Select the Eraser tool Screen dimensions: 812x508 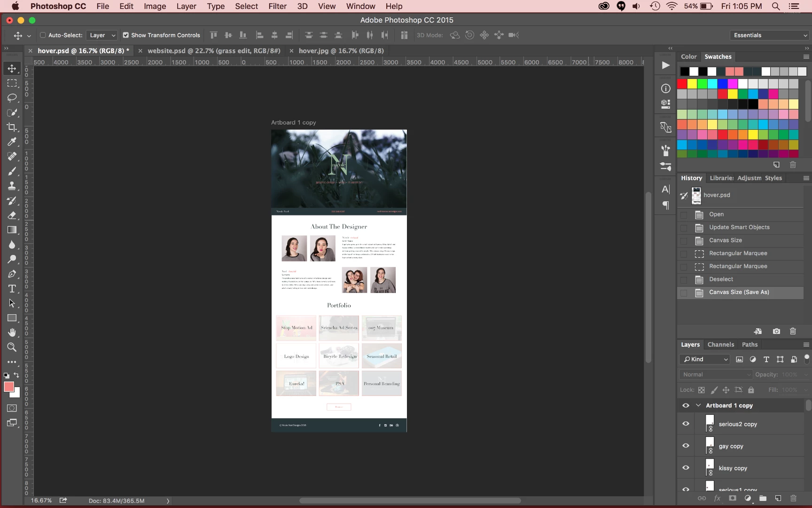[x=12, y=215]
